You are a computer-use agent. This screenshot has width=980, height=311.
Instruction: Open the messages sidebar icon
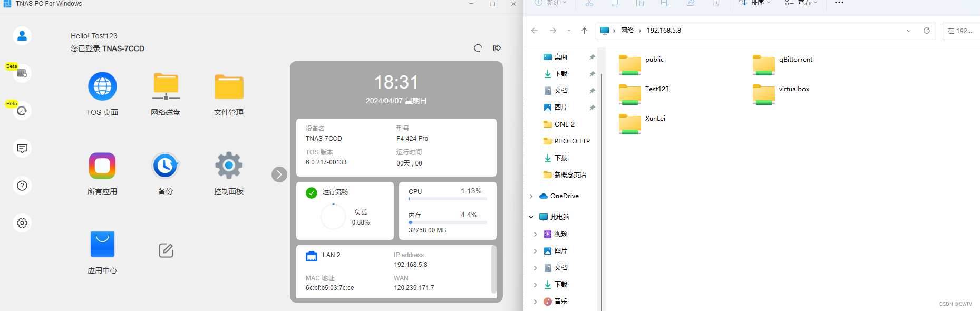tap(22, 148)
